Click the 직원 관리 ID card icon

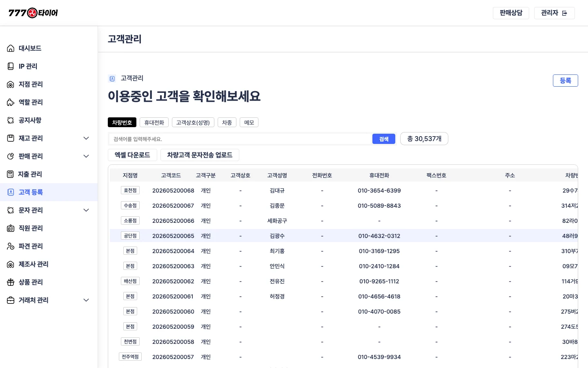11,228
